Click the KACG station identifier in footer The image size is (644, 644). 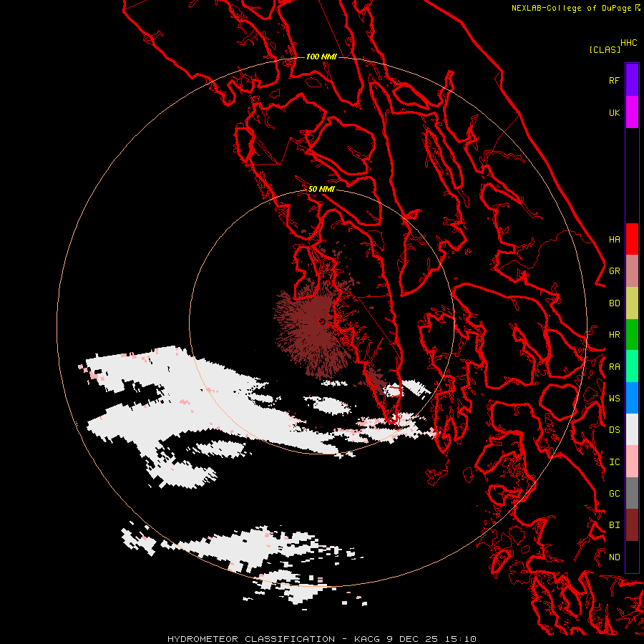tap(368, 639)
